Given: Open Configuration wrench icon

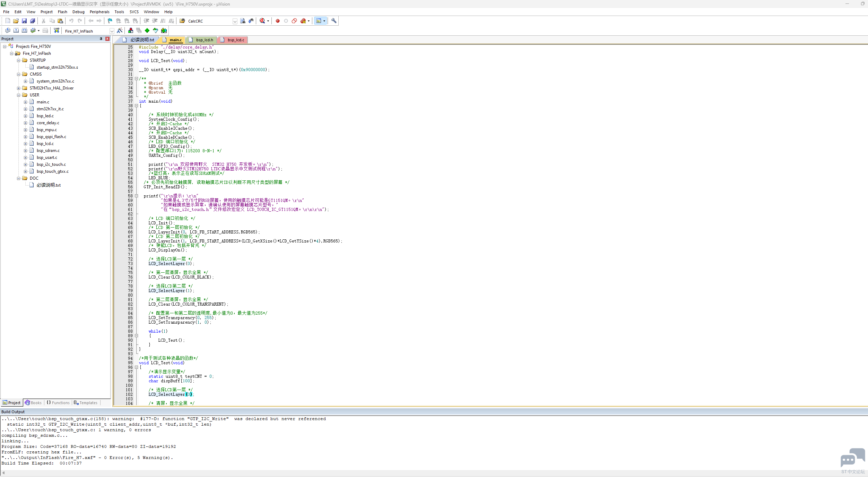Looking at the screenshot, I should tap(334, 21).
